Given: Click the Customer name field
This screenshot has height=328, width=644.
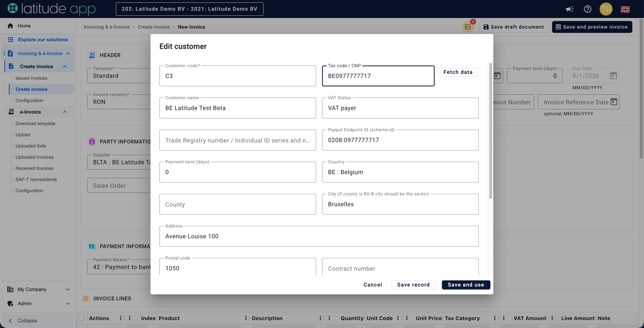Looking at the screenshot, I should click(238, 108).
